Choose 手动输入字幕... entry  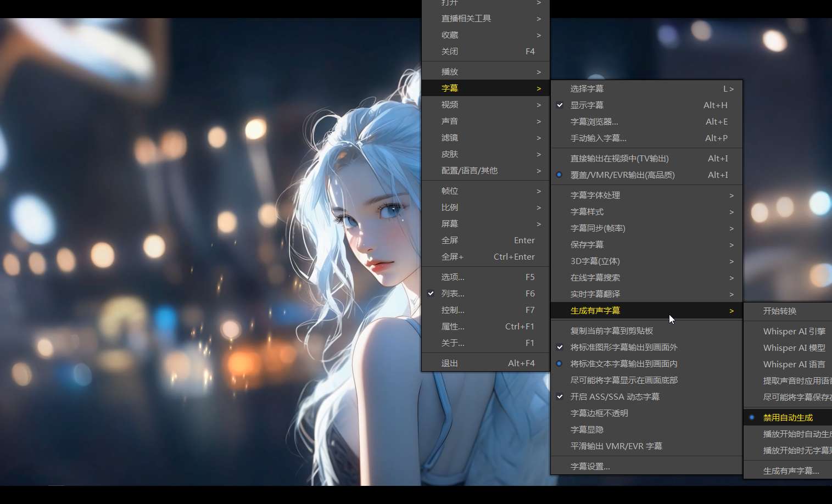[646, 138]
